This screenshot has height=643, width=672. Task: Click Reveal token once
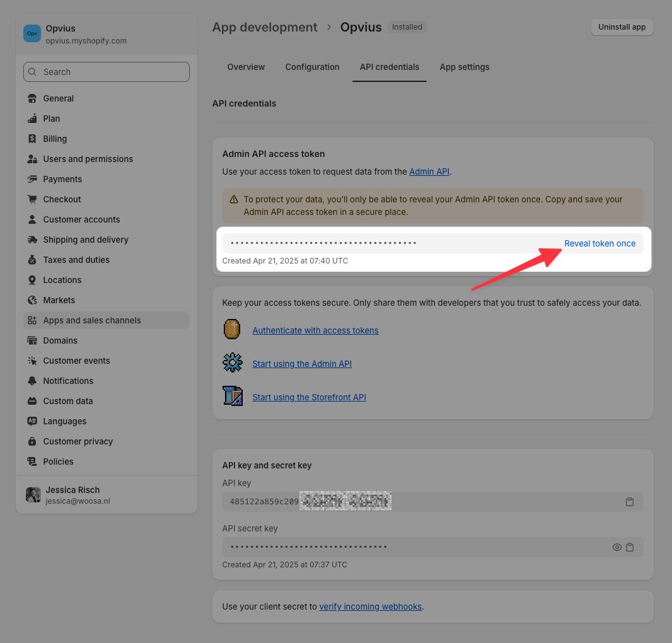[x=600, y=243]
